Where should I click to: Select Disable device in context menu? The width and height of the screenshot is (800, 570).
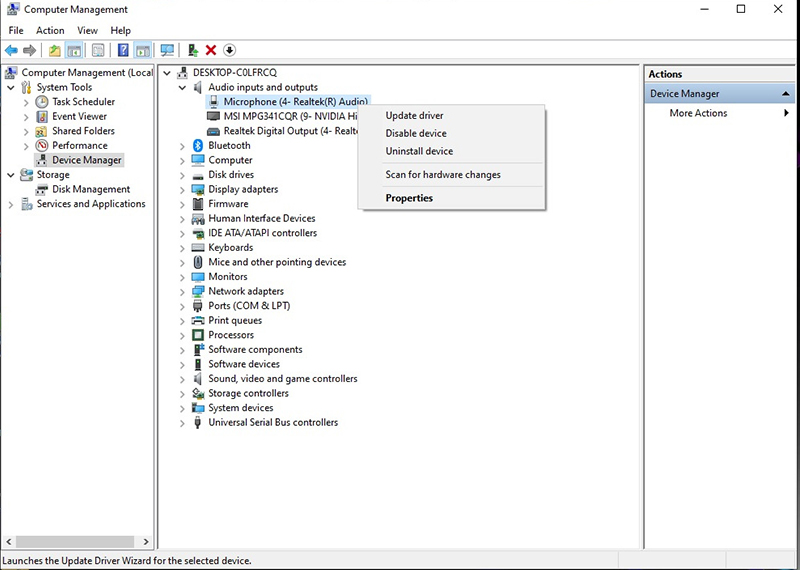(416, 133)
